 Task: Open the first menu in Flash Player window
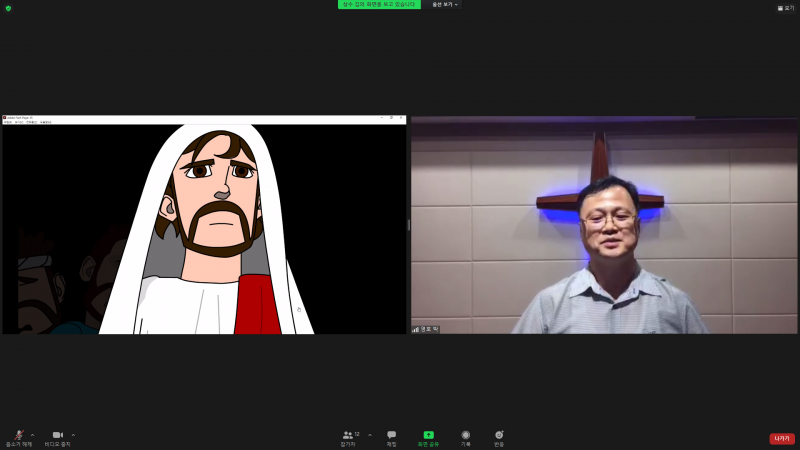[x=8, y=122]
